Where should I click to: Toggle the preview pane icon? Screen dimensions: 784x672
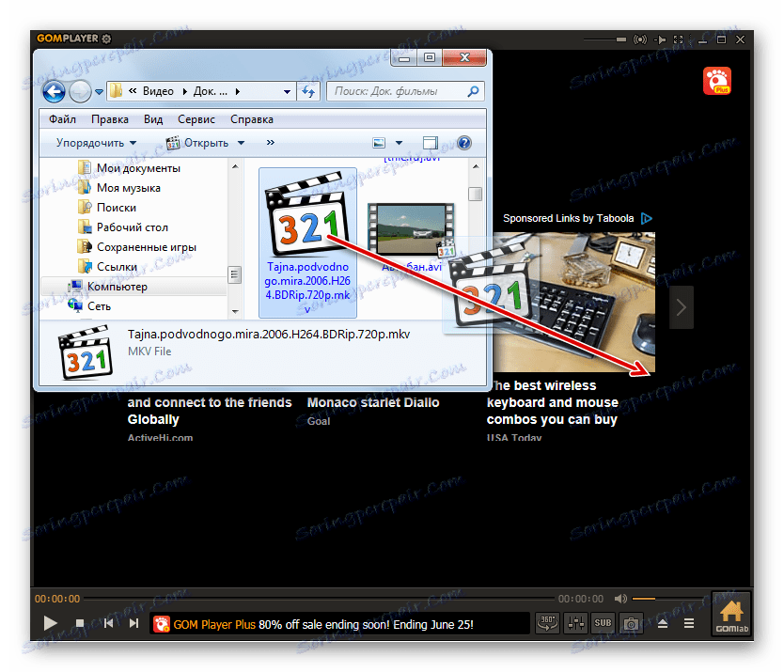point(430,143)
